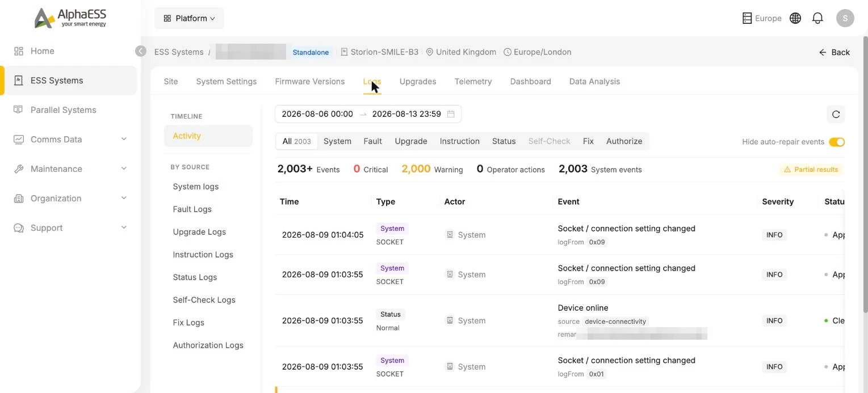Open the calendar icon in date range
The image size is (868, 393).
click(451, 114)
